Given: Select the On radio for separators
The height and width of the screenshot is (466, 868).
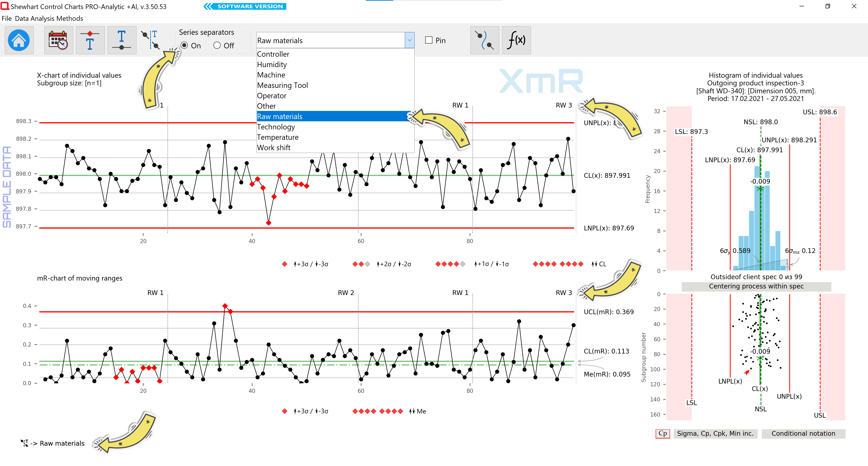Looking at the screenshot, I should [184, 45].
